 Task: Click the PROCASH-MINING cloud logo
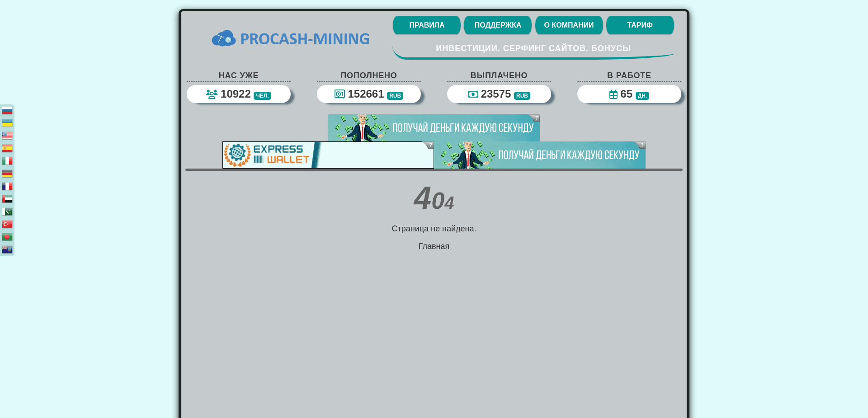point(224,38)
